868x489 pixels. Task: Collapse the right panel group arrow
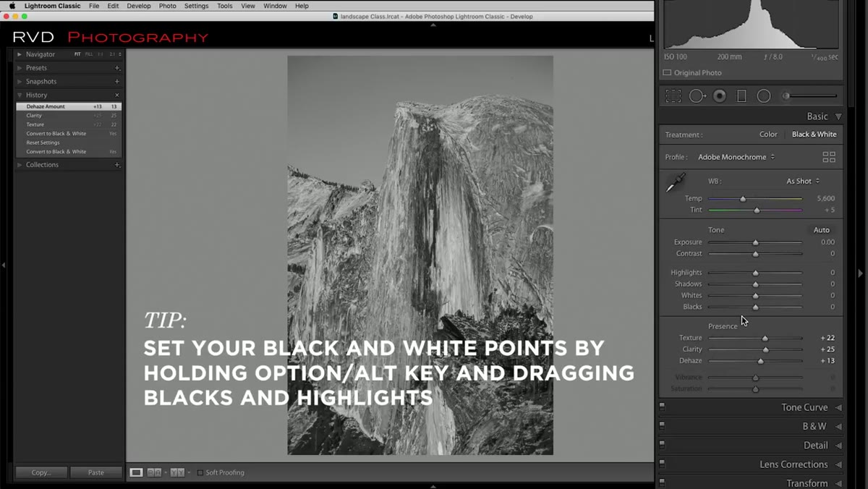click(x=860, y=273)
